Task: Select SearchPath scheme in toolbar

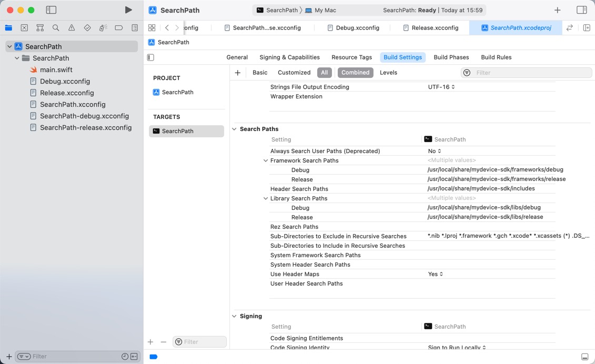Action: [x=277, y=10]
